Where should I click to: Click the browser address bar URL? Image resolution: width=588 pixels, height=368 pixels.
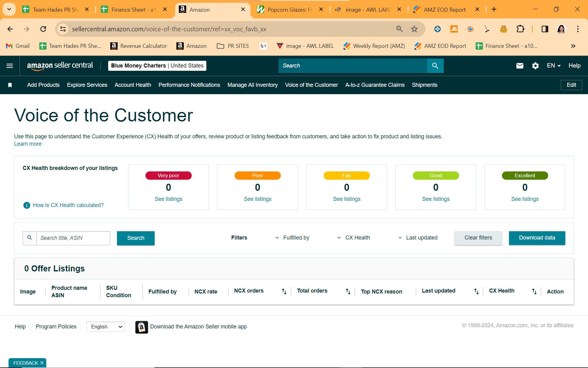tap(169, 29)
